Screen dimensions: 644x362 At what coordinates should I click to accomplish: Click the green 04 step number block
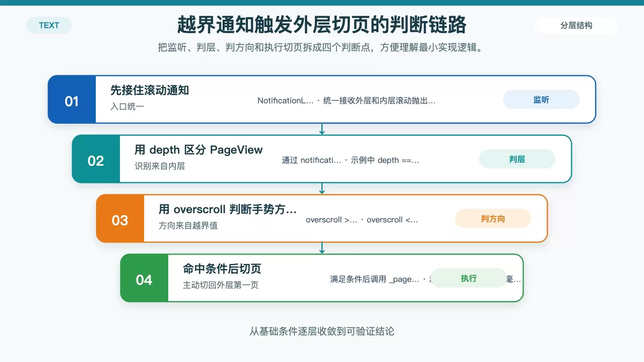tap(144, 278)
